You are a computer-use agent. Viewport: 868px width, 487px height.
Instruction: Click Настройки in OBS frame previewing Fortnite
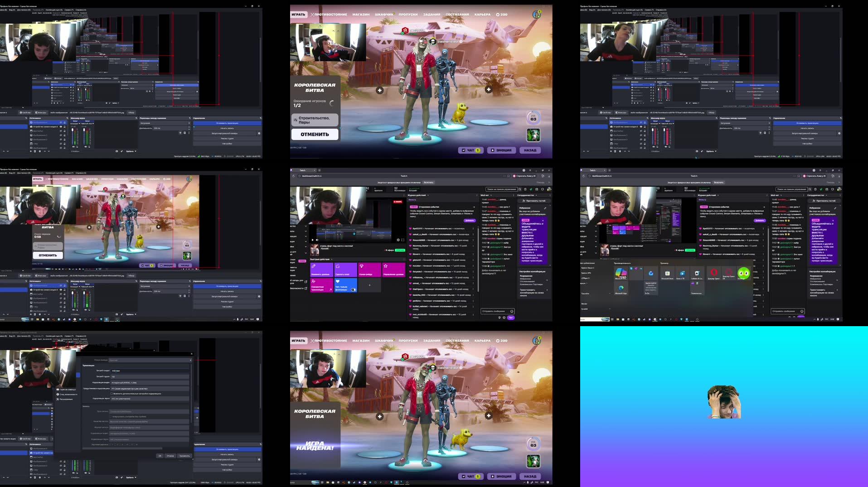(x=227, y=307)
